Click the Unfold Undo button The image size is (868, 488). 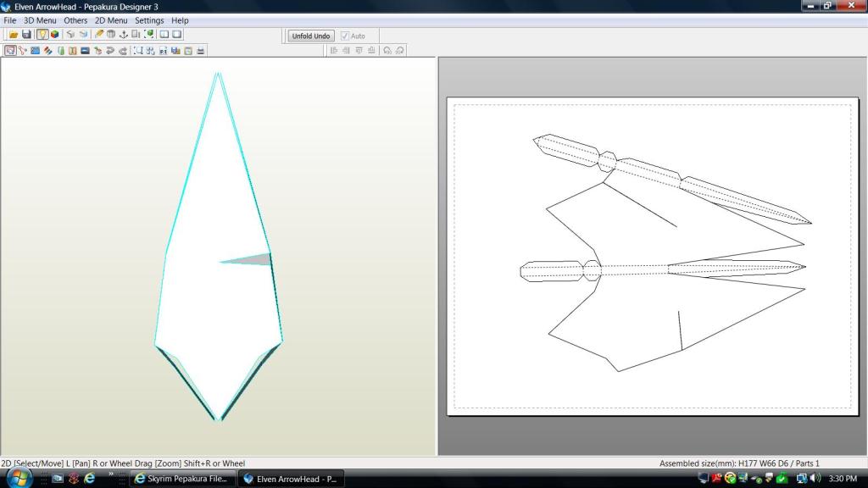coord(310,36)
